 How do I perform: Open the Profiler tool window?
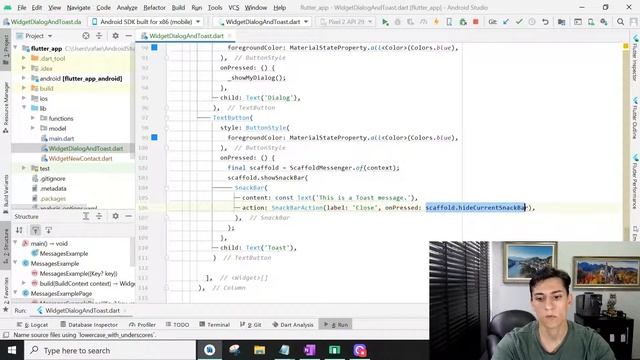[x=142, y=325]
